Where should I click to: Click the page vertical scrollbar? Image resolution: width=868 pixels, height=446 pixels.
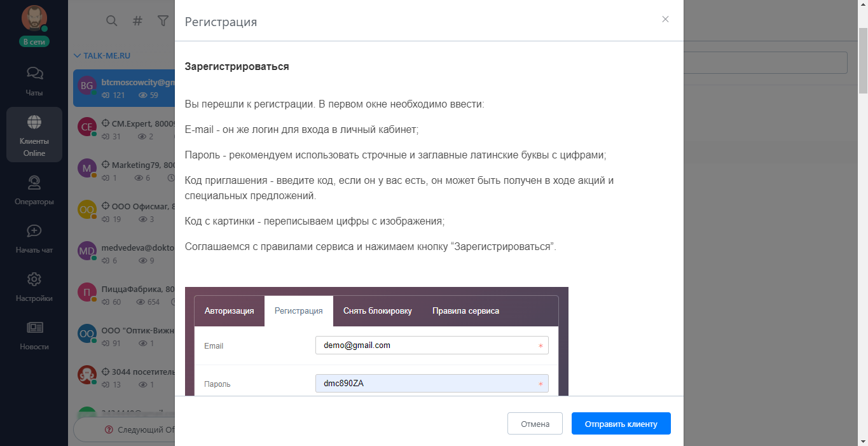(x=862, y=61)
